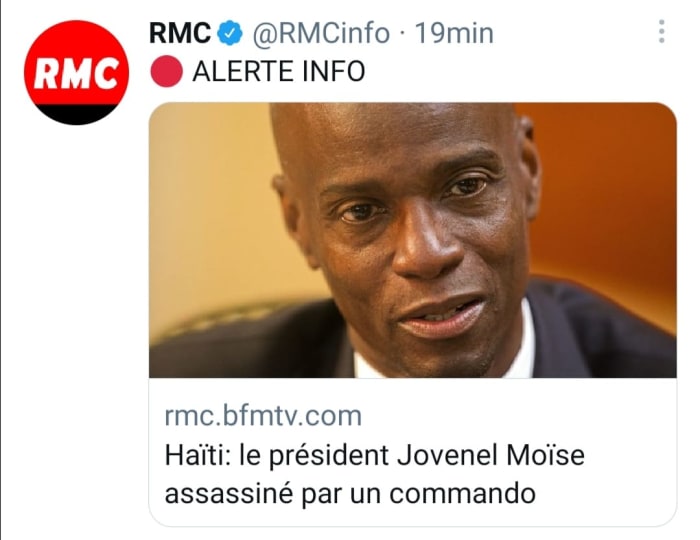
Task: Click the name Jovenel Moïse in headline
Action: click(x=490, y=455)
